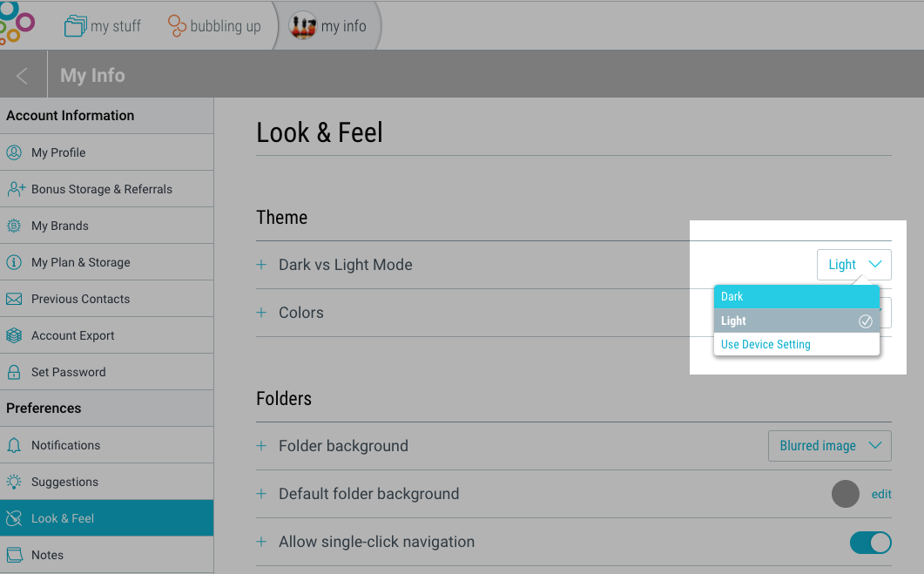Open the Light theme mode dropdown

point(853,265)
